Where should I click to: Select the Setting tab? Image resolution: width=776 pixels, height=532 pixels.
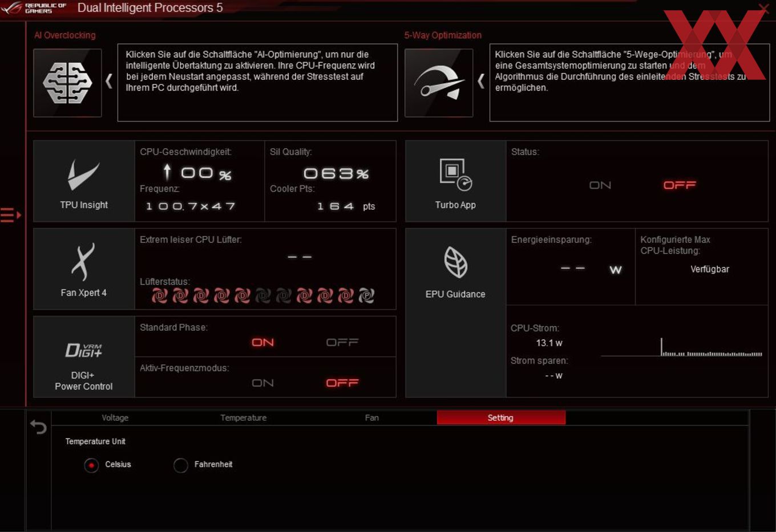501,418
